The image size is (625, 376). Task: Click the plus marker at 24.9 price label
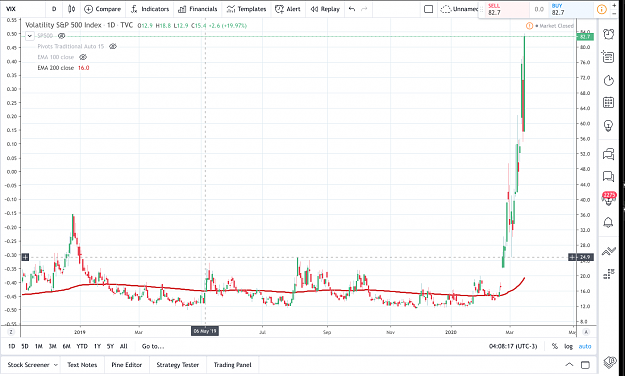coord(572,257)
